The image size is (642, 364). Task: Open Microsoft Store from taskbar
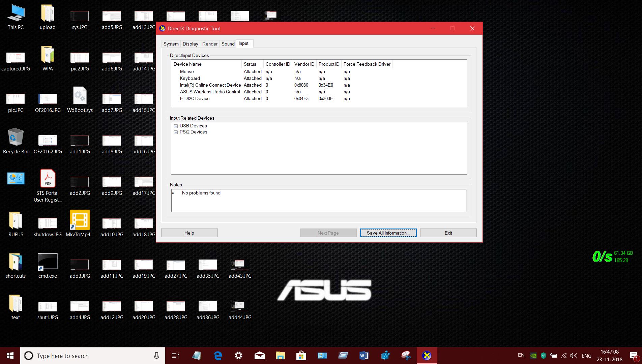point(301,356)
